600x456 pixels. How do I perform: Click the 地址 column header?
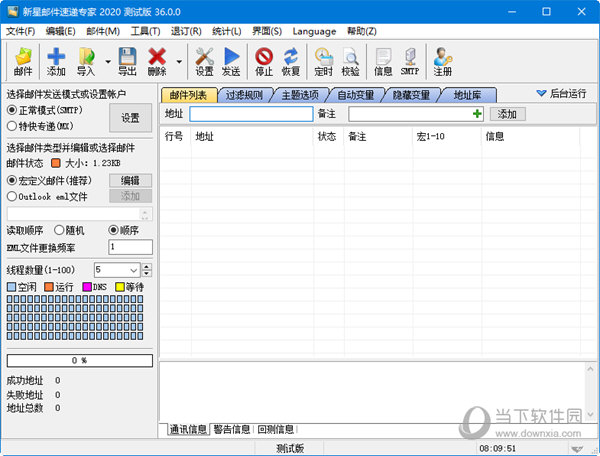[x=252, y=136]
